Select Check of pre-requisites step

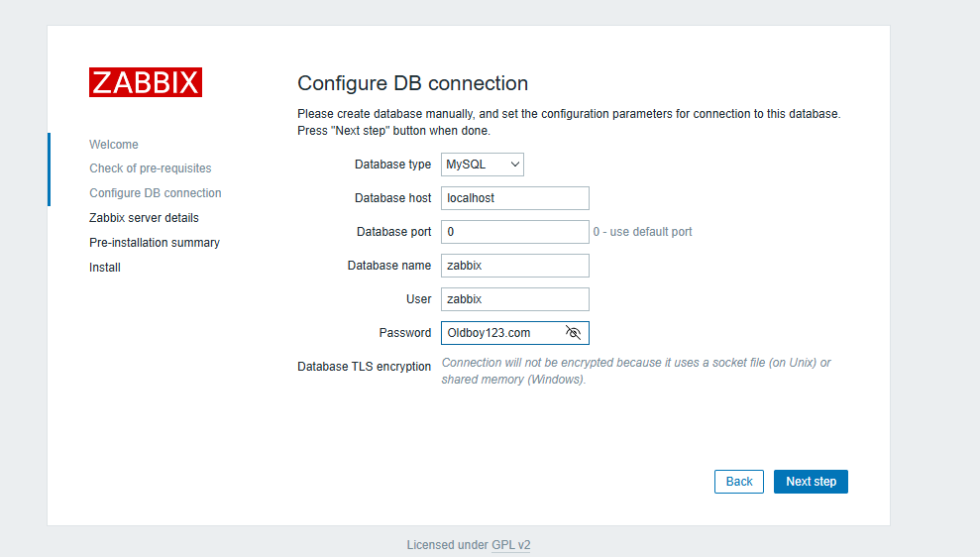(x=150, y=168)
